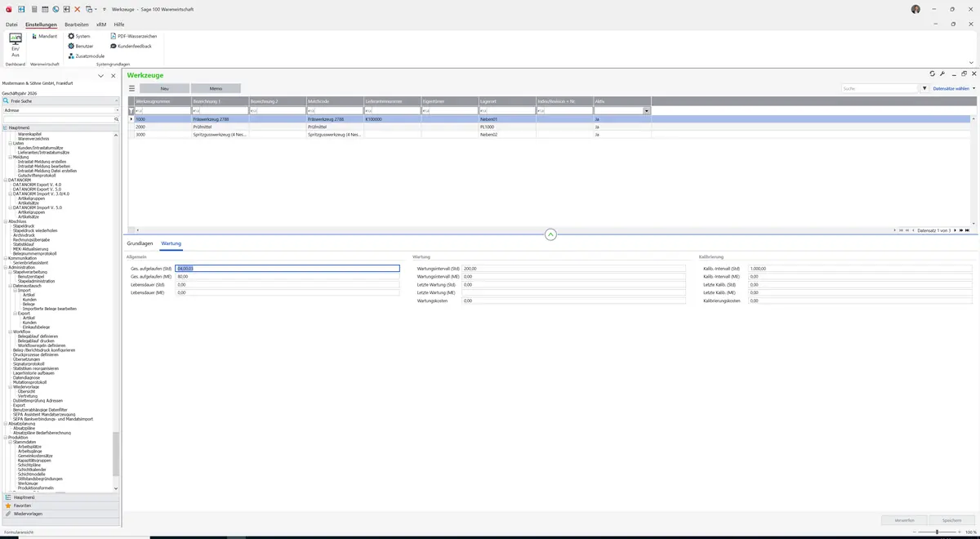Viewport: 980px width, 539px height.
Task: Click the Wartungskosten field
Action: [x=573, y=301]
